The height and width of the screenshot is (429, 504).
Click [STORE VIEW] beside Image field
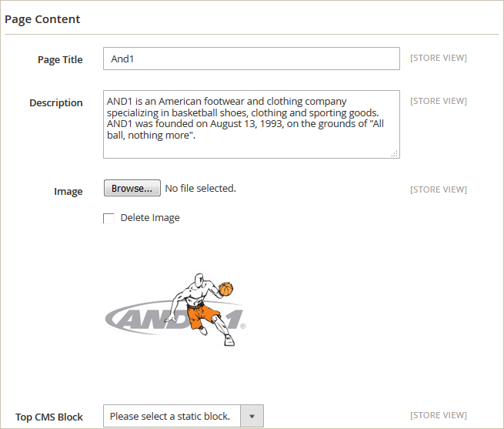click(439, 189)
